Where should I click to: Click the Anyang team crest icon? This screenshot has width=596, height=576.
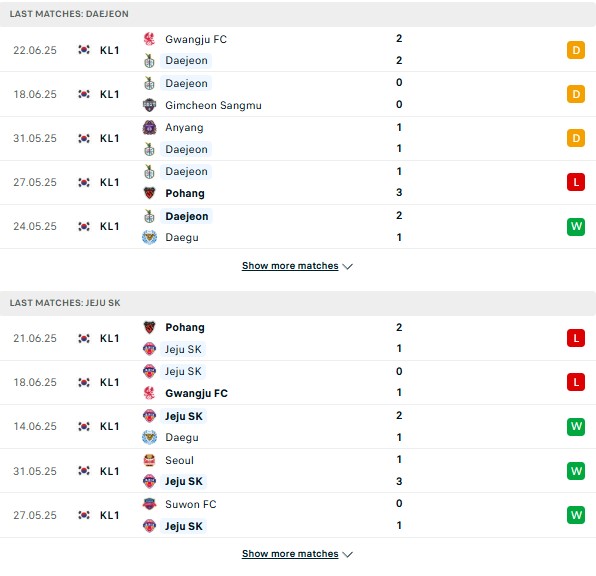149,127
